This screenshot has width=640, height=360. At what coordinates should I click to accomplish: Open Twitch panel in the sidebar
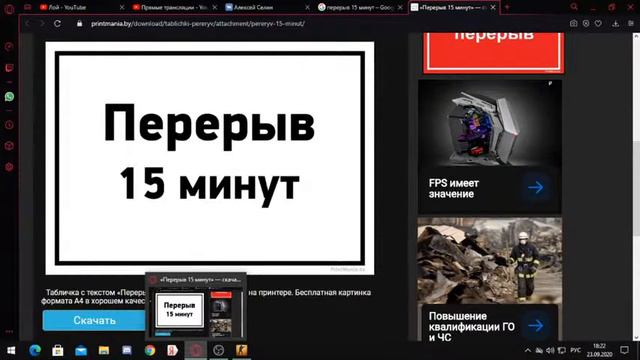pyautogui.click(x=9, y=68)
